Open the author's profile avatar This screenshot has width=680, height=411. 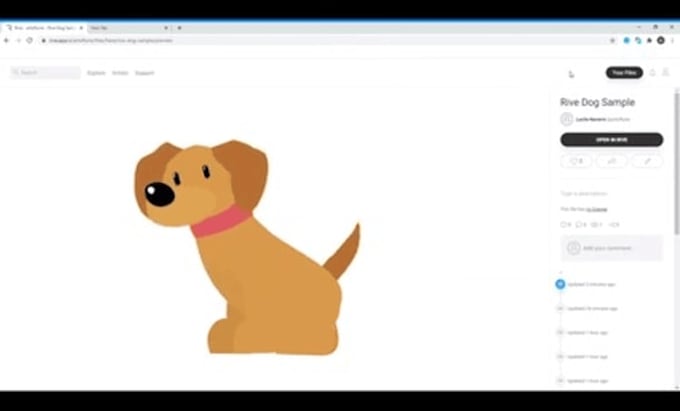coord(566,119)
